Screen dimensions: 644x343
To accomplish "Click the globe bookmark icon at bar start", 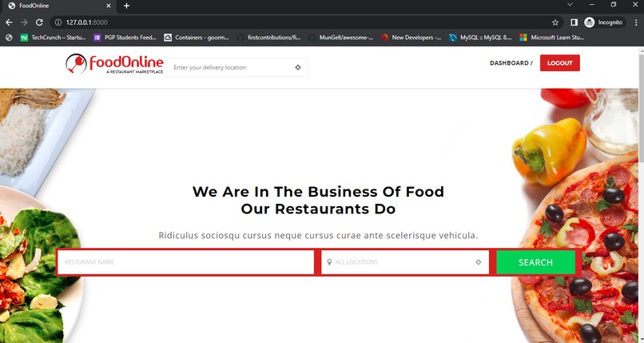I will pyautogui.click(x=9, y=38).
